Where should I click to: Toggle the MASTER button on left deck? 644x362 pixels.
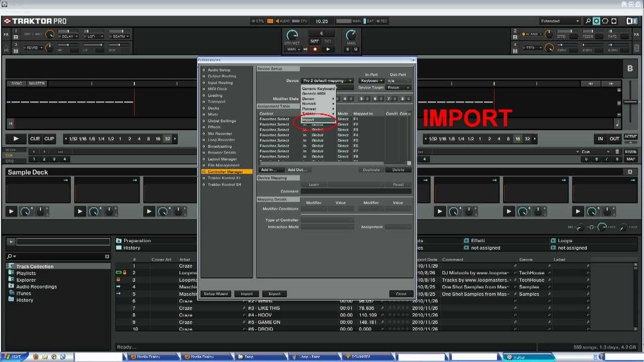36,83
